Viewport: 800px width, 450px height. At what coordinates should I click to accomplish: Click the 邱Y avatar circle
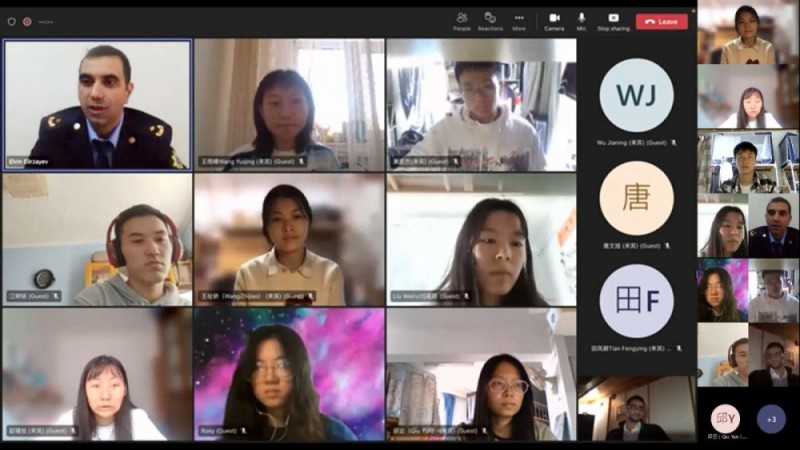point(725,418)
